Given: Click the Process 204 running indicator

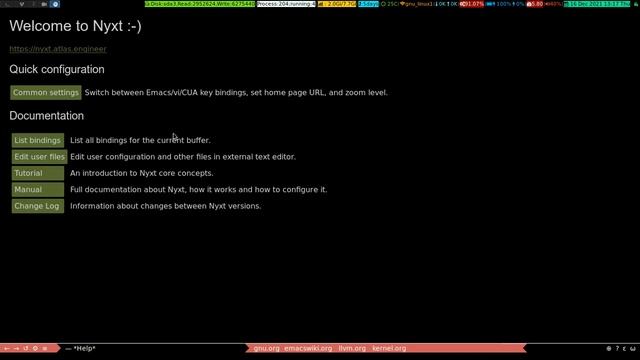Looking at the screenshot, I should click(286, 4).
